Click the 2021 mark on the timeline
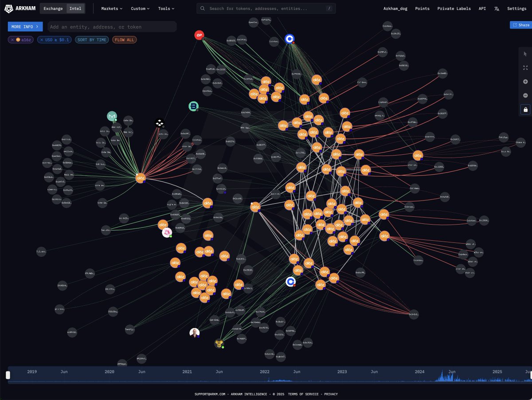Viewport: 532px width, 400px height. pos(187,372)
